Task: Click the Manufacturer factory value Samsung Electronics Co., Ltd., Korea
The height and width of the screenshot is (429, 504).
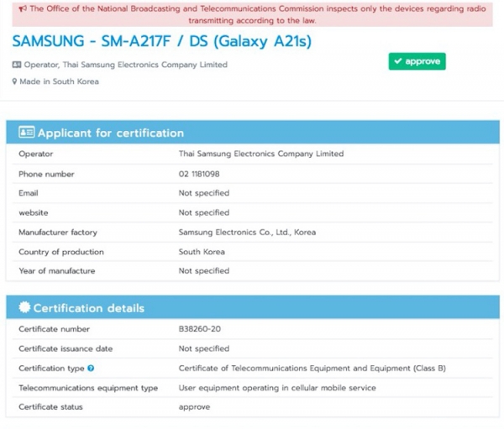Action: pos(247,233)
